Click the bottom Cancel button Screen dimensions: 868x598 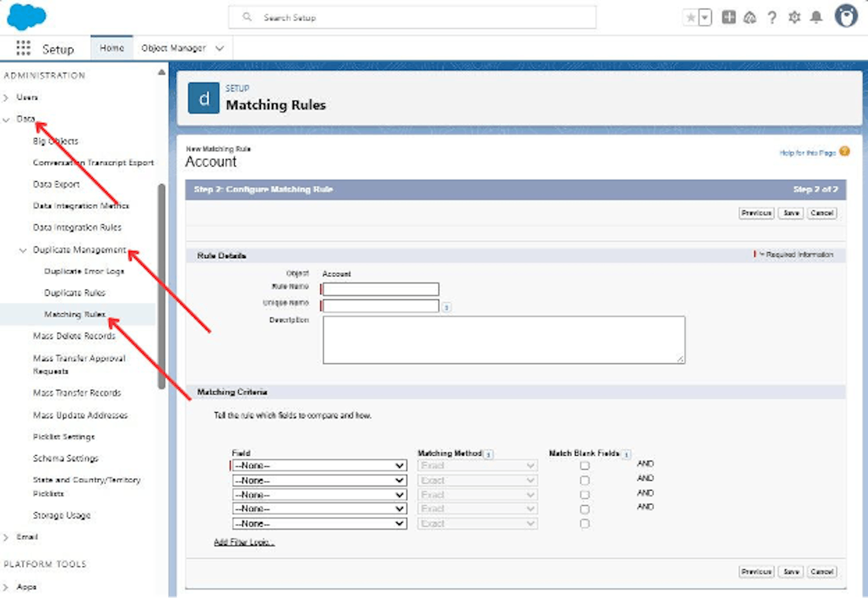(x=822, y=572)
